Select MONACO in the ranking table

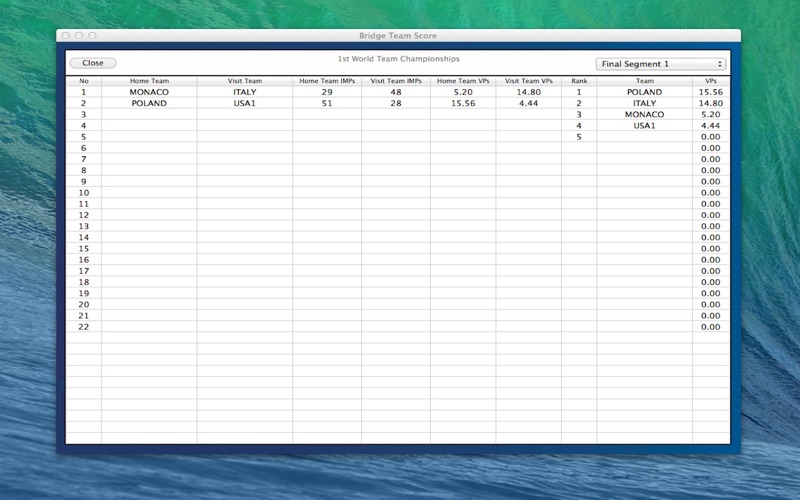coord(644,114)
